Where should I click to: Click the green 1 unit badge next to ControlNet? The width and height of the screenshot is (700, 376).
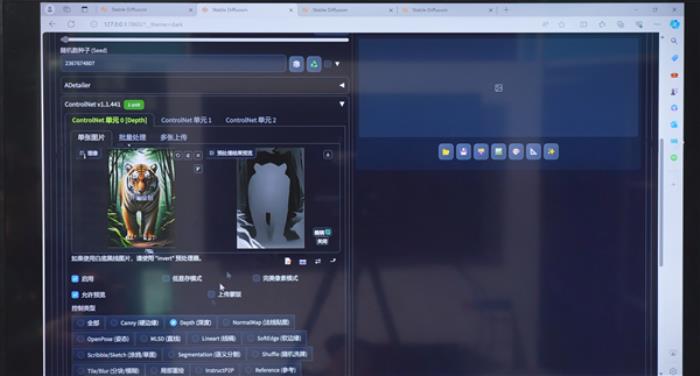coord(134,104)
